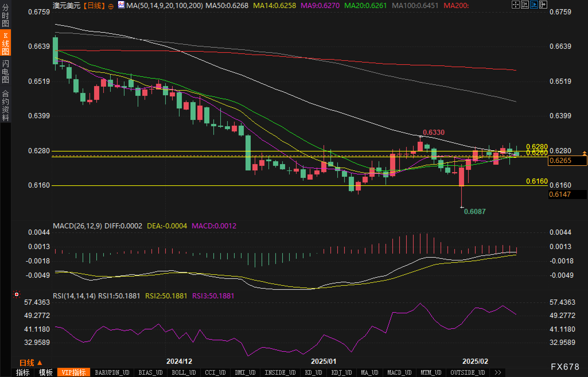
Task: Click the 模板 button in bottom bar
Action: 46,372
